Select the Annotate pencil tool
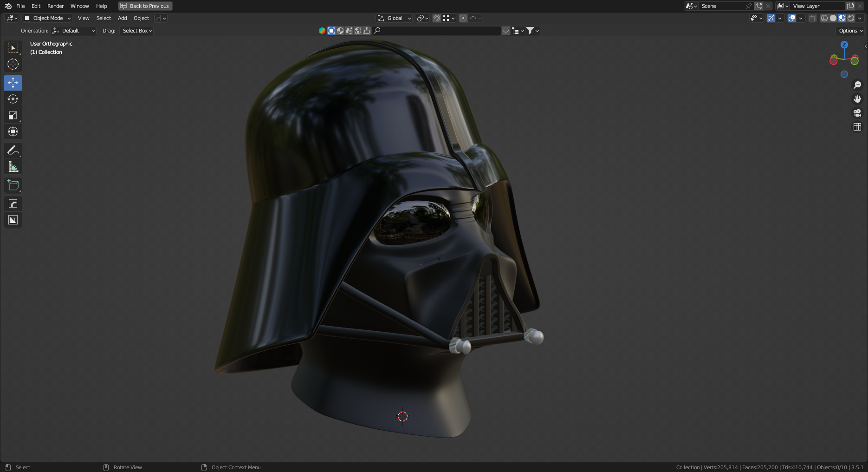Image resolution: width=868 pixels, height=472 pixels. [x=13, y=150]
